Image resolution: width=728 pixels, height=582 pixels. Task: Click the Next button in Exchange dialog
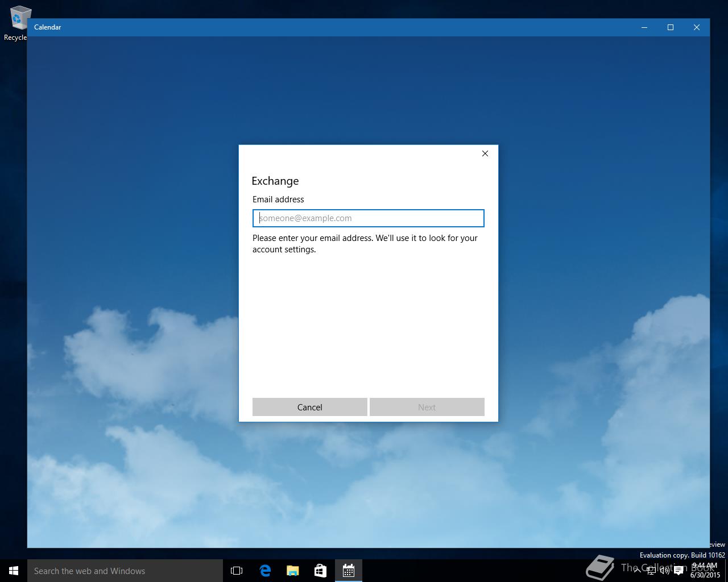coord(427,407)
